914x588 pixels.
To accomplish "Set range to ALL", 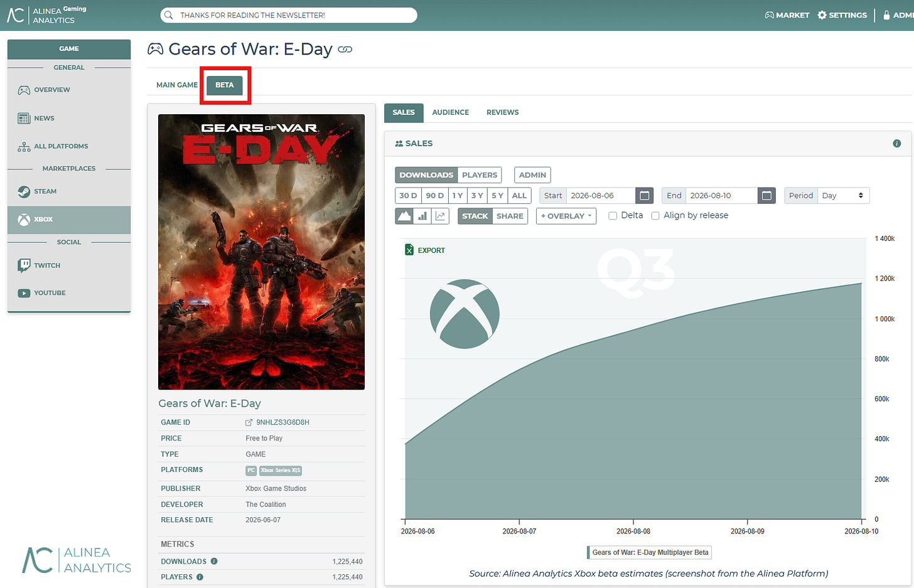I will point(519,196).
